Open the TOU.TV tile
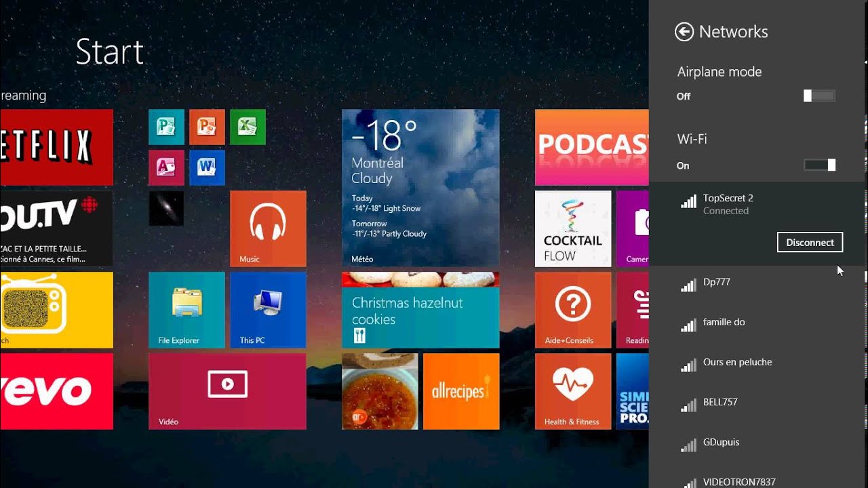The image size is (868, 488). point(56,228)
